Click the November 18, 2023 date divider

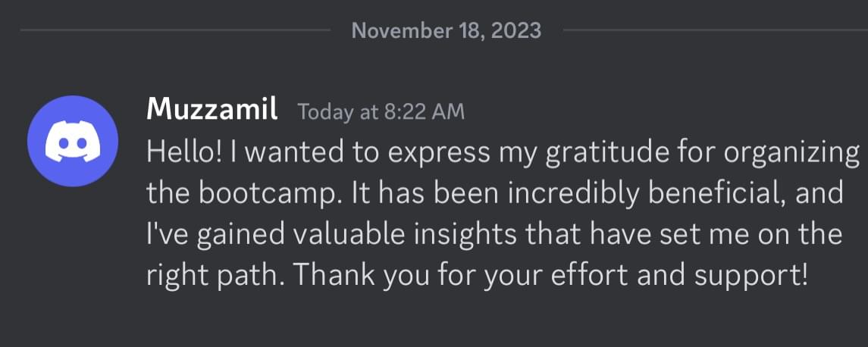tap(447, 30)
